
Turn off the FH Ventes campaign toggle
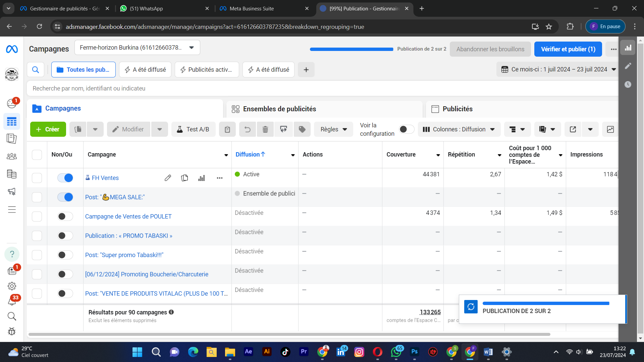[x=65, y=178]
